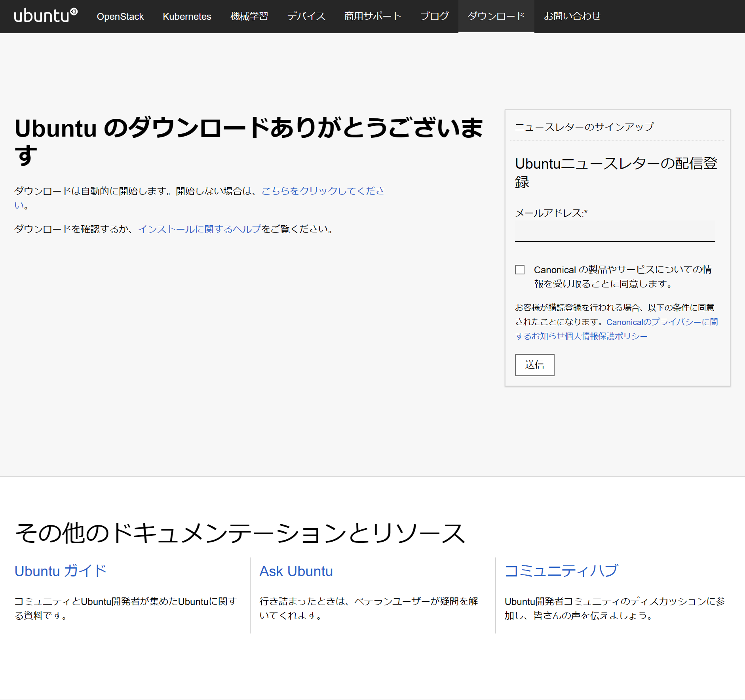
Task: Open お問い合わせ in the top navigation
Action: [572, 17]
